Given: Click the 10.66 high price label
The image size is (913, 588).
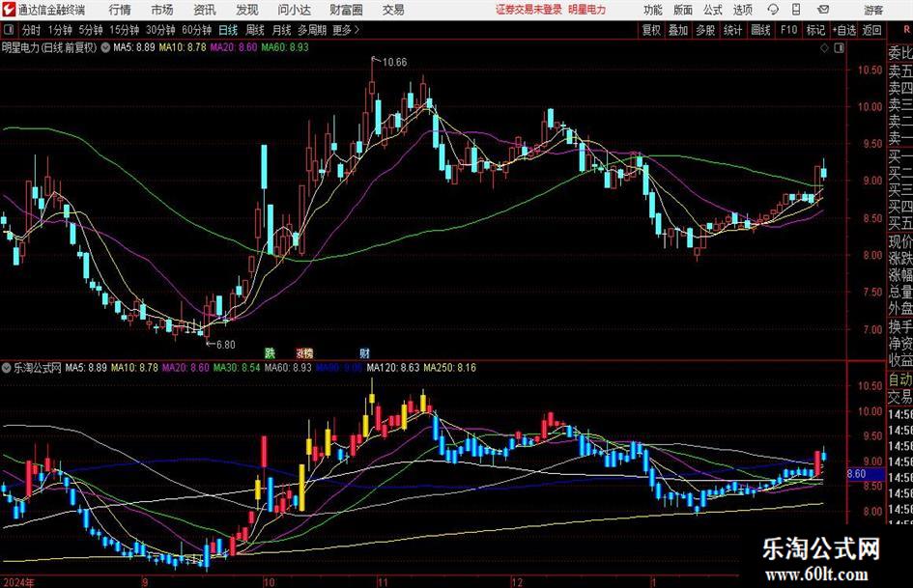Looking at the screenshot, I should tap(394, 62).
